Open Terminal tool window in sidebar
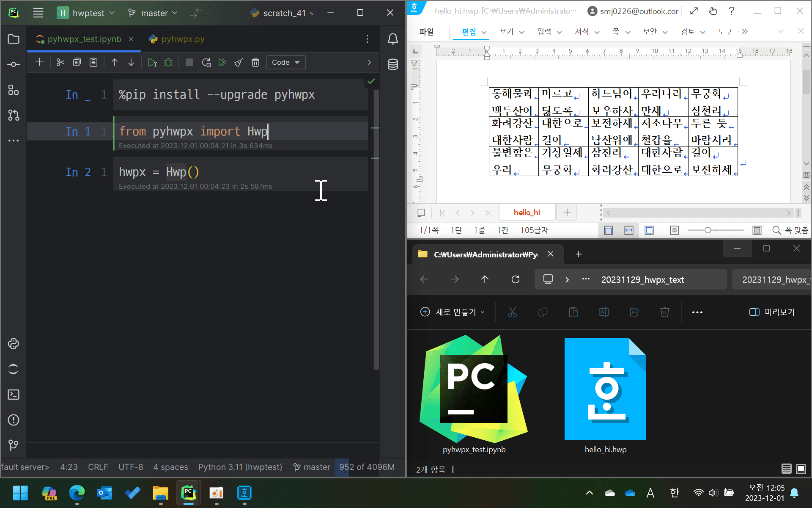 pos(13,395)
